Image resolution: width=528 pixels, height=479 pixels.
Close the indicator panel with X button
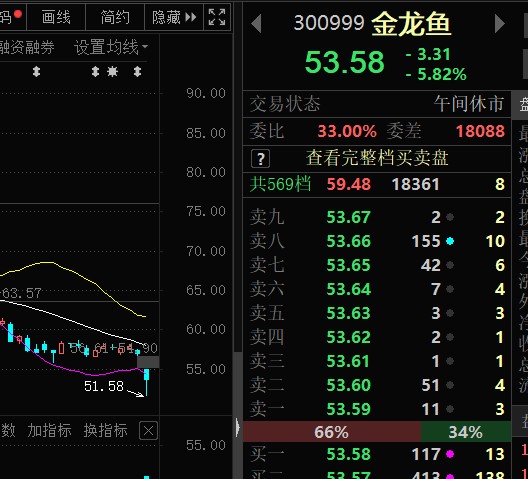coord(148,430)
